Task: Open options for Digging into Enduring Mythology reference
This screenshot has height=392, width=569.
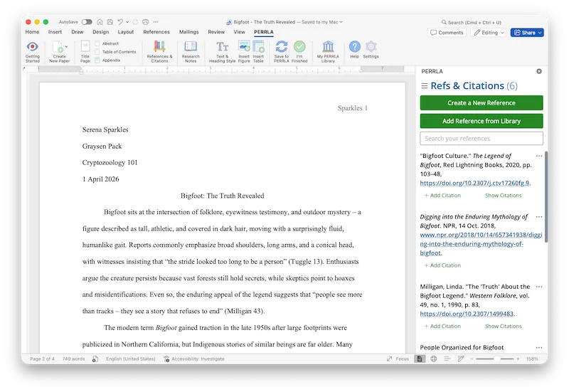Action: tap(539, 217)
